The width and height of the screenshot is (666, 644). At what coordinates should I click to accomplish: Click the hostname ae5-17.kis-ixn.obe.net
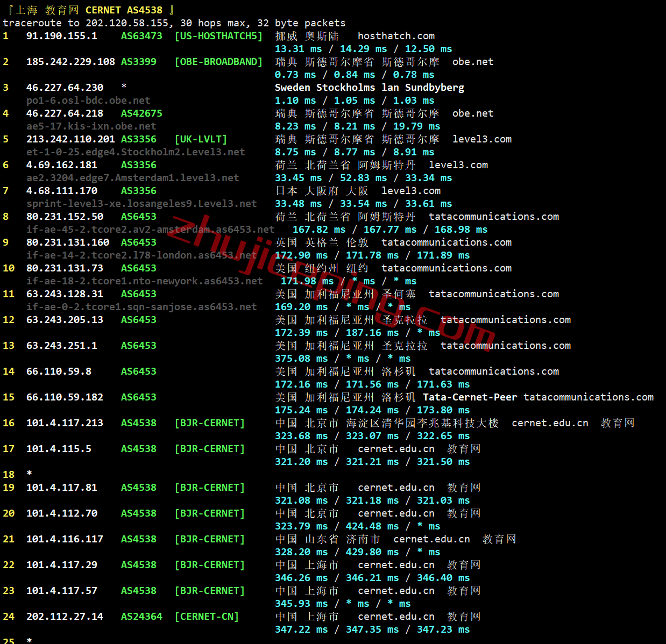pyautogui.click(x=91, y=126)
